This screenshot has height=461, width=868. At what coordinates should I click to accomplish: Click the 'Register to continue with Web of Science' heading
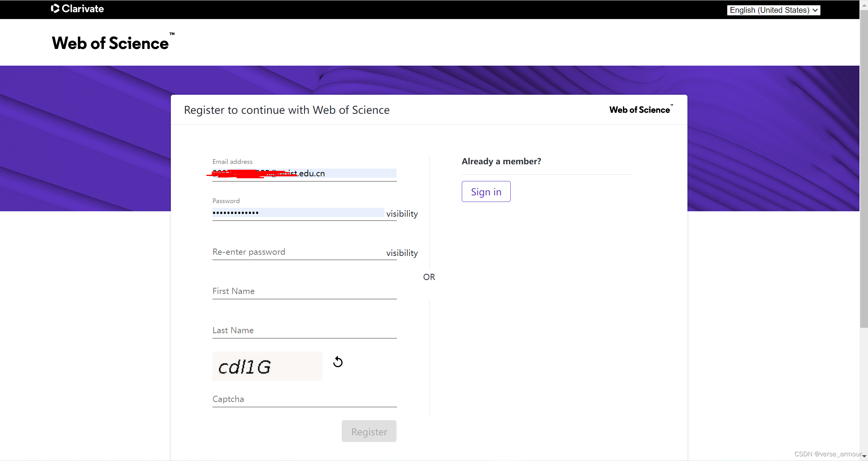click(287, 110)
